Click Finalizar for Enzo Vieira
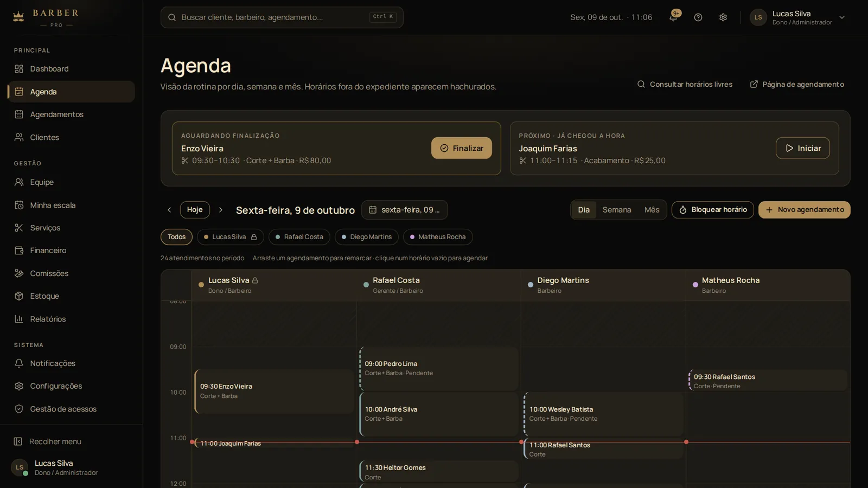This screenshot has height=488, width=868. 462,148
